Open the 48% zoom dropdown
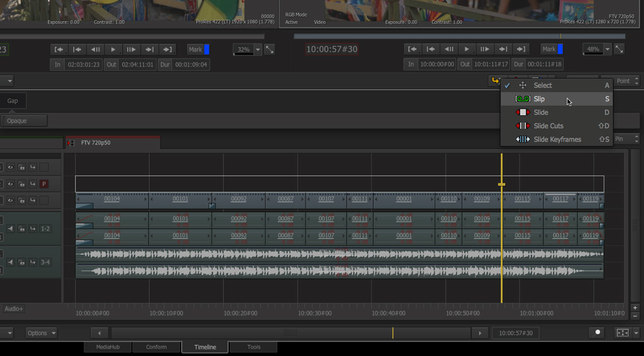 coord(607,49)
